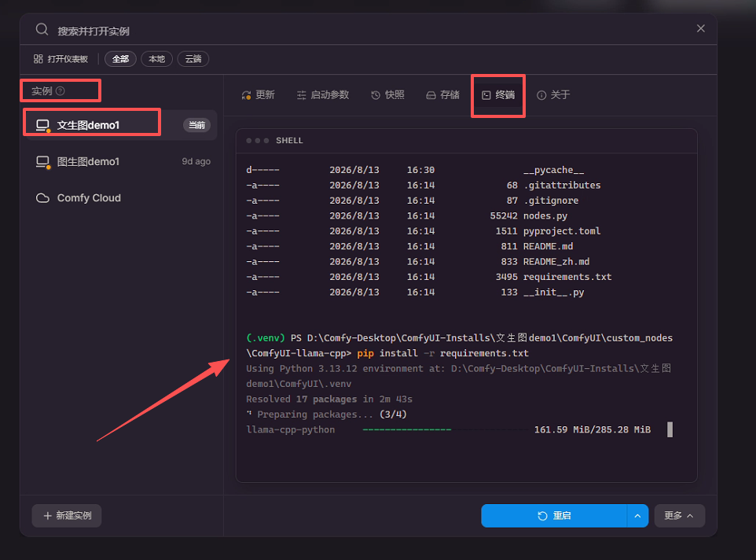Open the 快照 tab
The width and height of the screenshot is (756, 560).
click(x=388, y=95)
